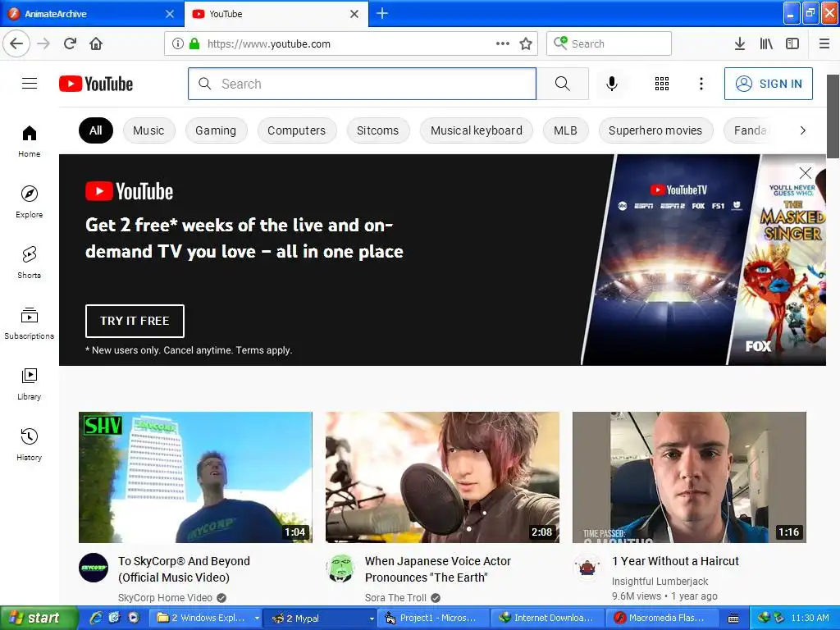Screen dimensions: 840x630
Task: Click the haircut video thumbnail
Action: (x=689, y=477)
